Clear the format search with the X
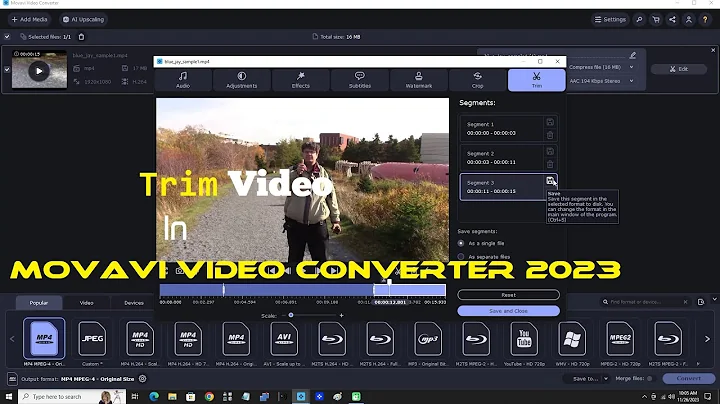The width and height of the screenshot is (720, 404). 686,302
